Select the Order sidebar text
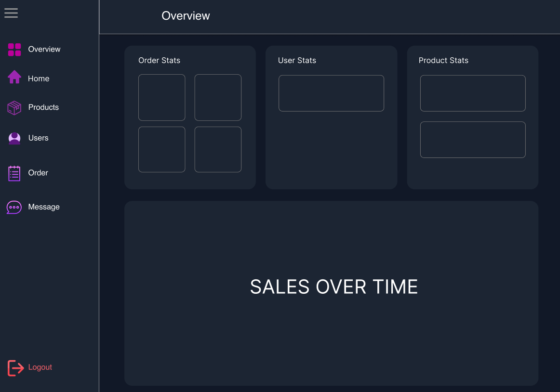 38,173
